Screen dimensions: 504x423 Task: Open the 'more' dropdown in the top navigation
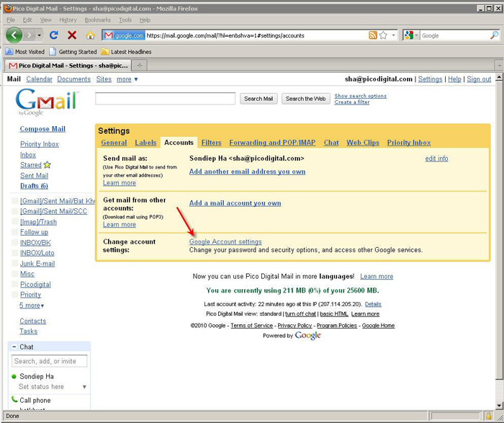pos(127,79)
